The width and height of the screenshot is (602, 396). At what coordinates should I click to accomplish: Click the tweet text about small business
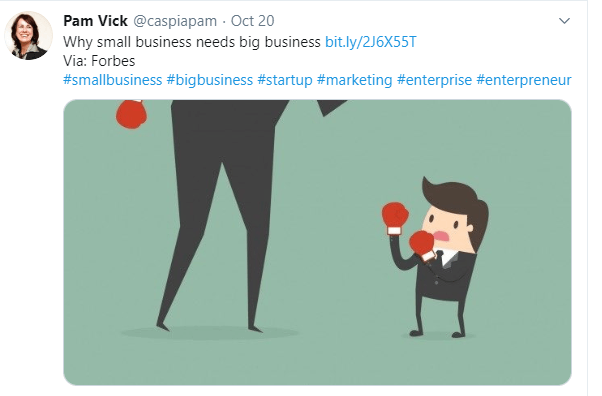coord(192,42)
